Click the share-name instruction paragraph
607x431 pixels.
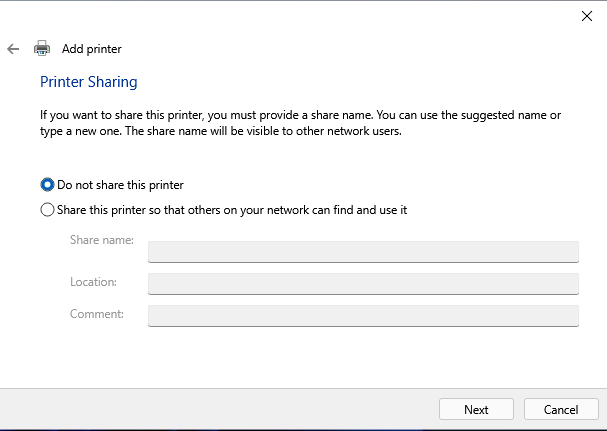point(300,123)
